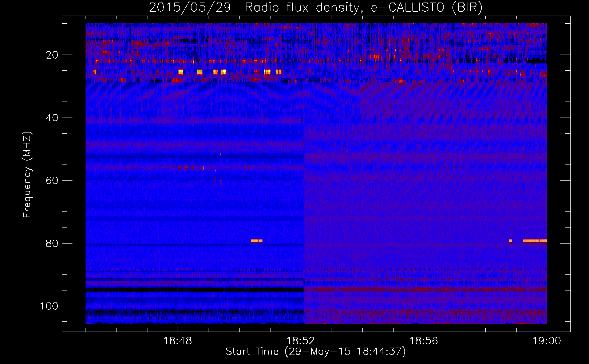Click the 40 MHz frequency tick label

(52, 118)
